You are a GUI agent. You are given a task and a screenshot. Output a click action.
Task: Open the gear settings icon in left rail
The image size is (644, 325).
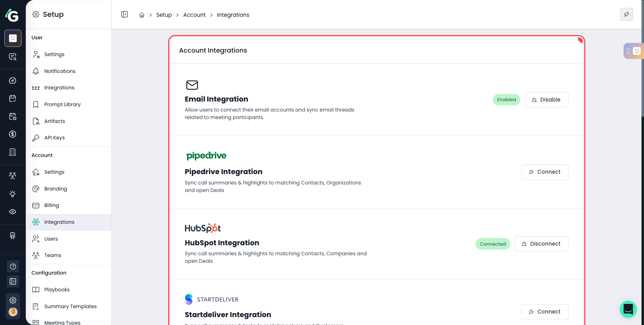(x=13, y=300)
